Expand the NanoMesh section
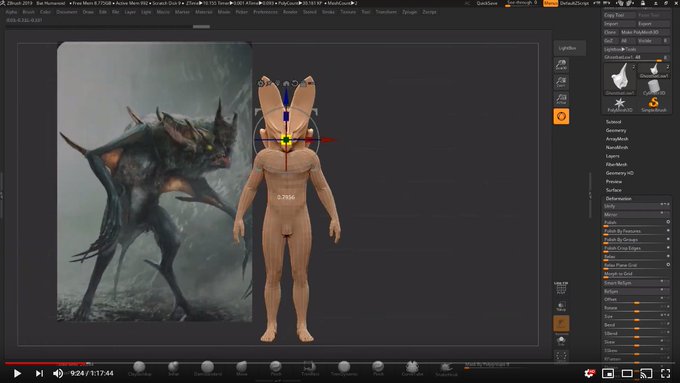The width and height of the screenshot is (680, 383). click(x=617, y=147)
